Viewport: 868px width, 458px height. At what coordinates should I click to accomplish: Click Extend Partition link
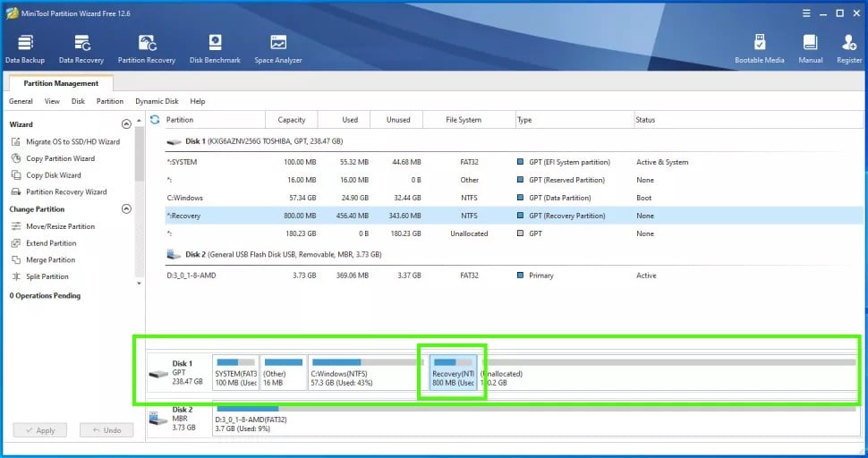point(51,242)
